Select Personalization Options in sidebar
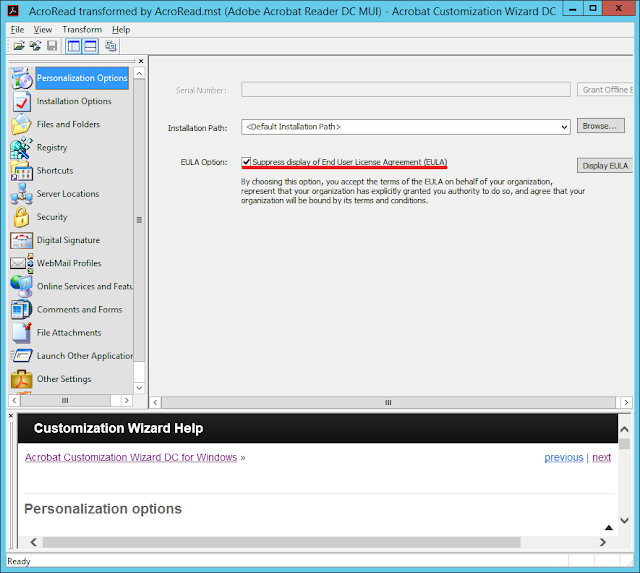Viewport: 640px width, 573px height. [x=82, y=78]
